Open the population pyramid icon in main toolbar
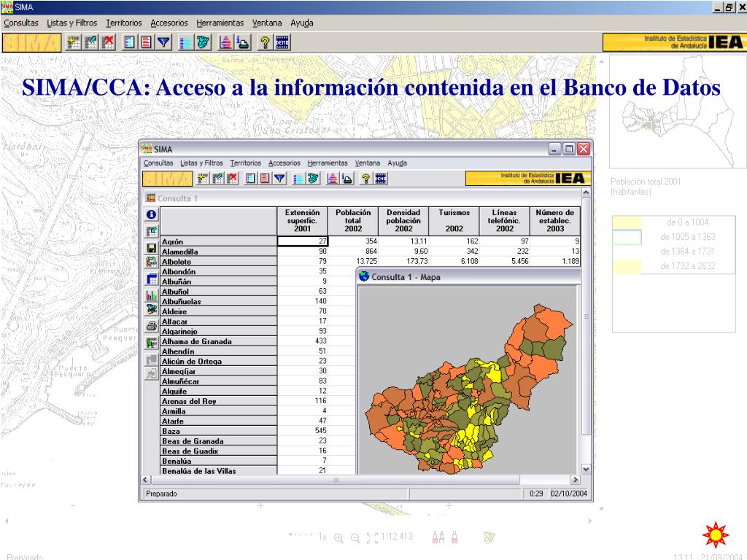This screenshot has height=560, width=747. point(226,43)
